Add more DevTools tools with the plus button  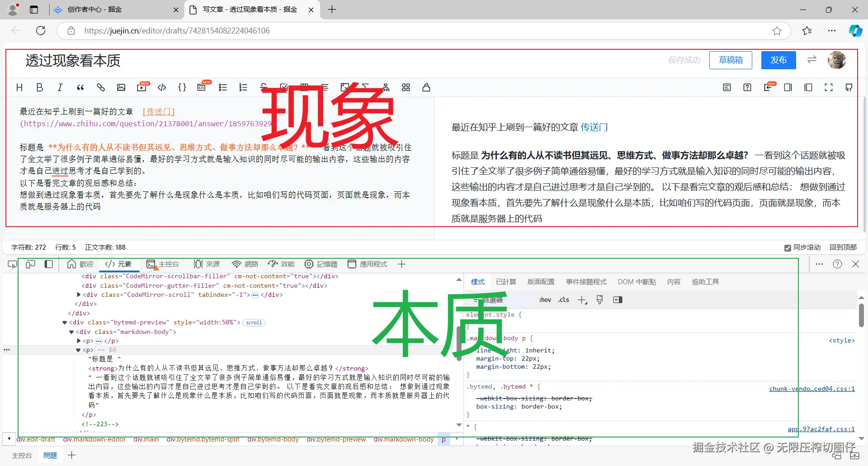click(x=401, y=264)
